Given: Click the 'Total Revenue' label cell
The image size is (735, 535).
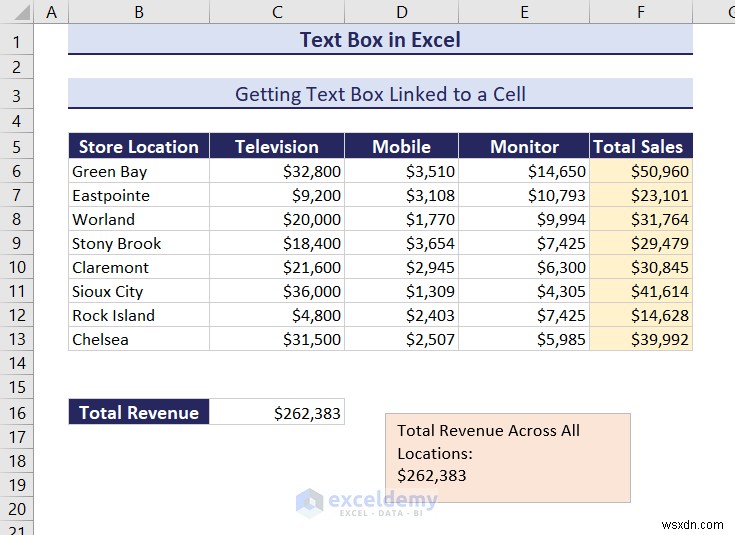Looking at the screenshot, I should pos(139,412).
